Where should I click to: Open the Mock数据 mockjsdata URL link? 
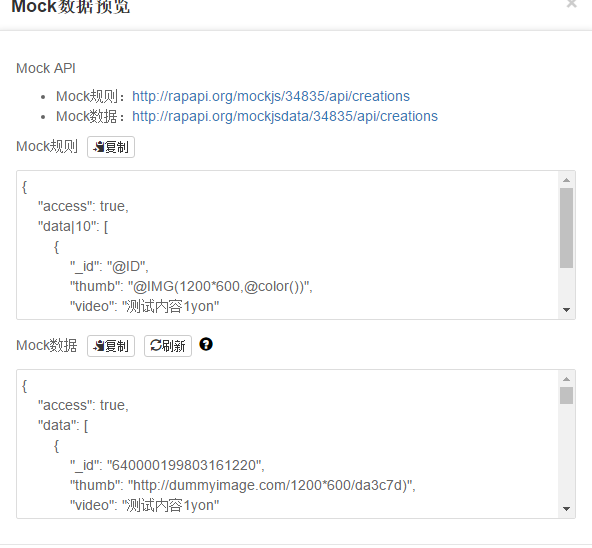285,116
